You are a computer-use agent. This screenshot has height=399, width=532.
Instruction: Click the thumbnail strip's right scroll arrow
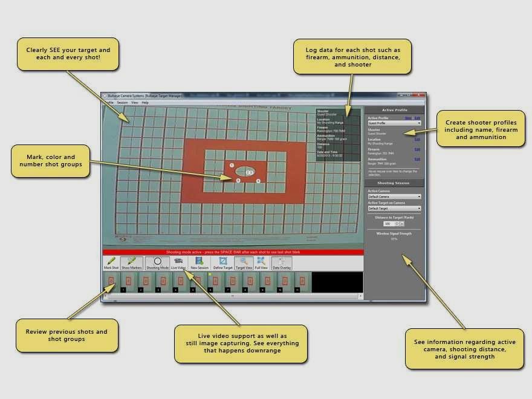360,296
